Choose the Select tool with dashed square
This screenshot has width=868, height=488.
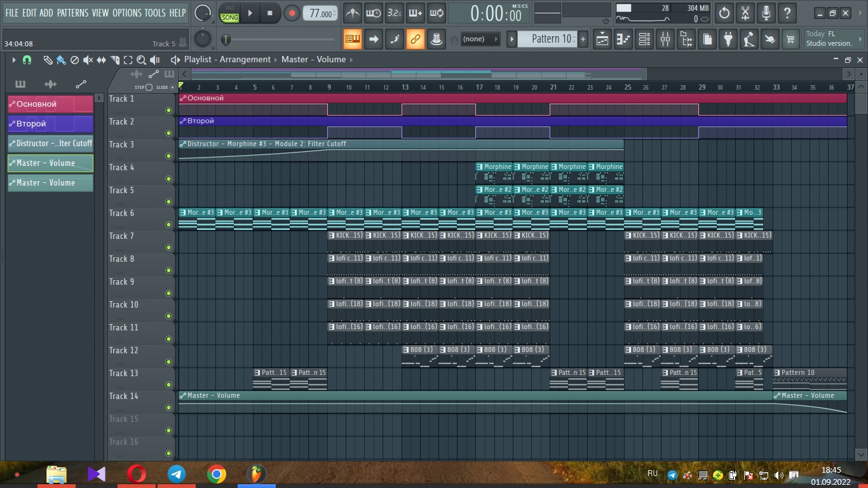click(x=128, y=60)
